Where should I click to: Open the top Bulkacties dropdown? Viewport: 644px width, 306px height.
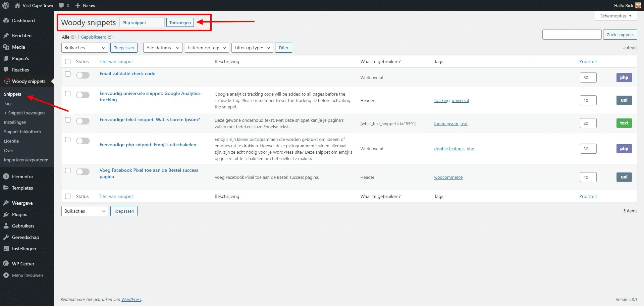pyautogui.click(x=85, y=48)
